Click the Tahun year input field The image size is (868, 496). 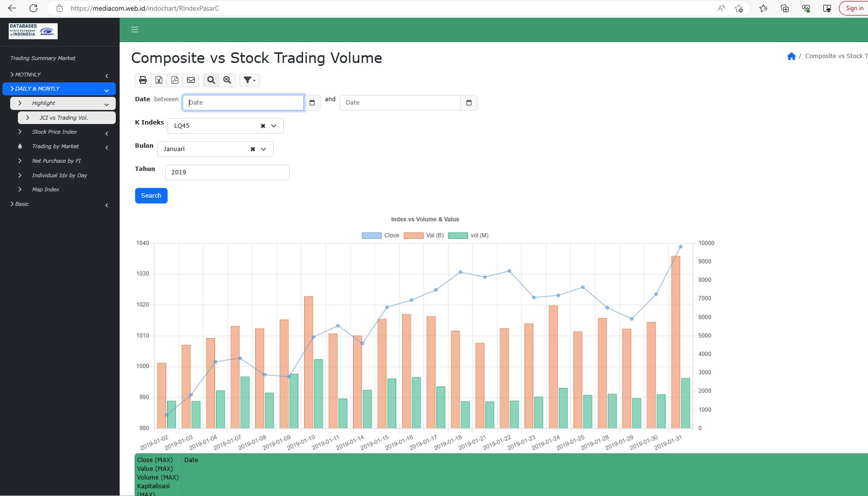point(227,172)
